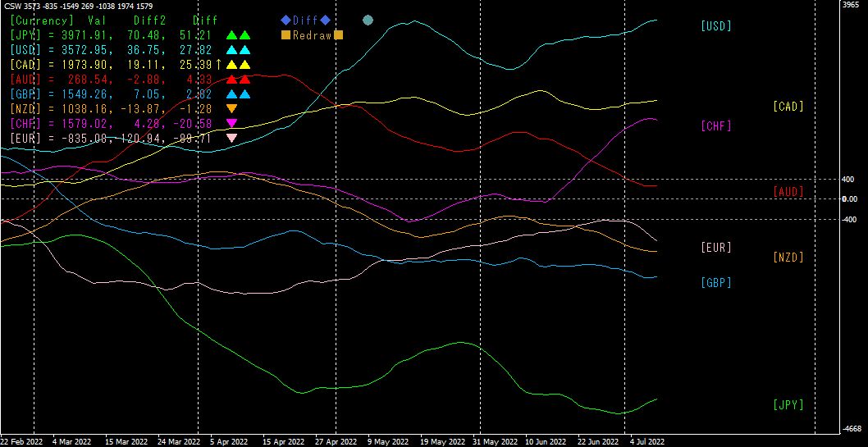
Task: Click the [EUR] table row label
Action: tap(25, 139)
